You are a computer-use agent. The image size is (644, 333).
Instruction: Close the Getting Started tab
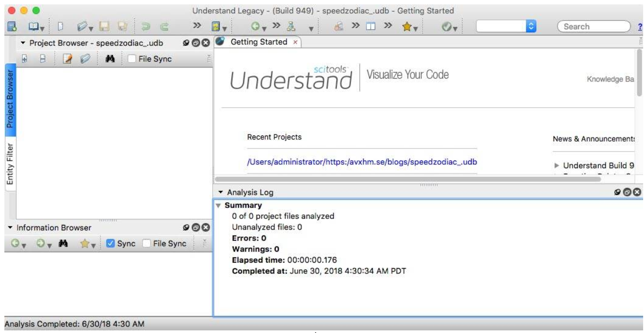[295, 42]
